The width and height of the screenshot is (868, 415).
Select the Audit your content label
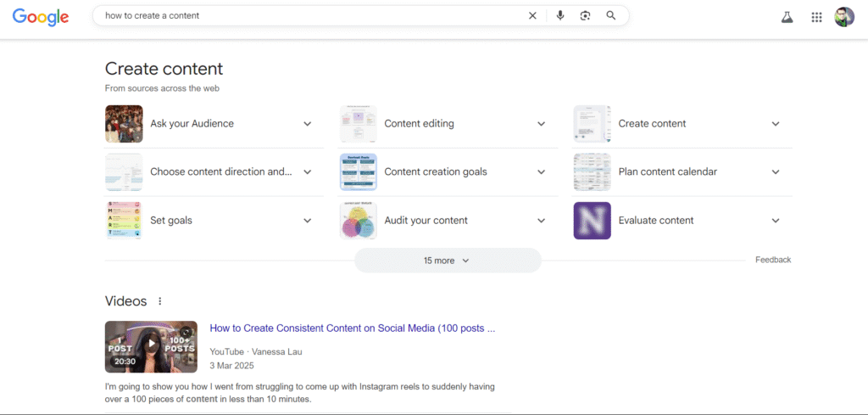426,221
